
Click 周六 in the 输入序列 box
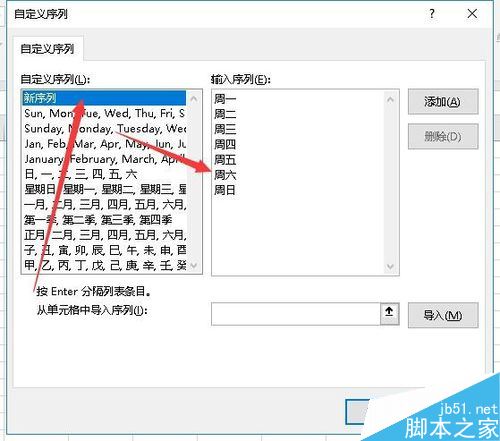tap(225, 175)
